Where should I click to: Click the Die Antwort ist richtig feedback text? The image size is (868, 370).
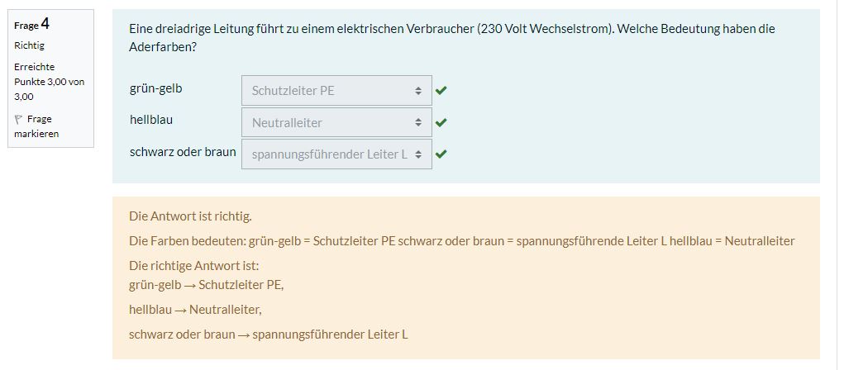coord(190,216)
